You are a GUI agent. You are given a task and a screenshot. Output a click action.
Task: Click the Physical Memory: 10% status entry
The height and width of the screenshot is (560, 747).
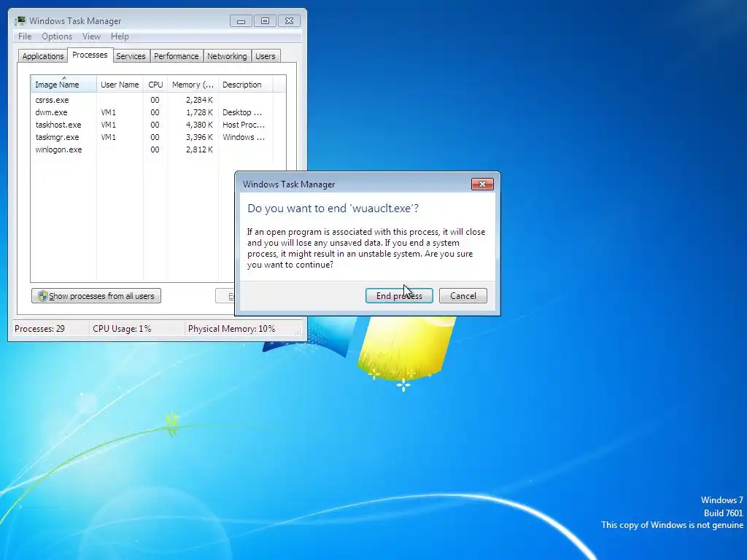(231, 329)
